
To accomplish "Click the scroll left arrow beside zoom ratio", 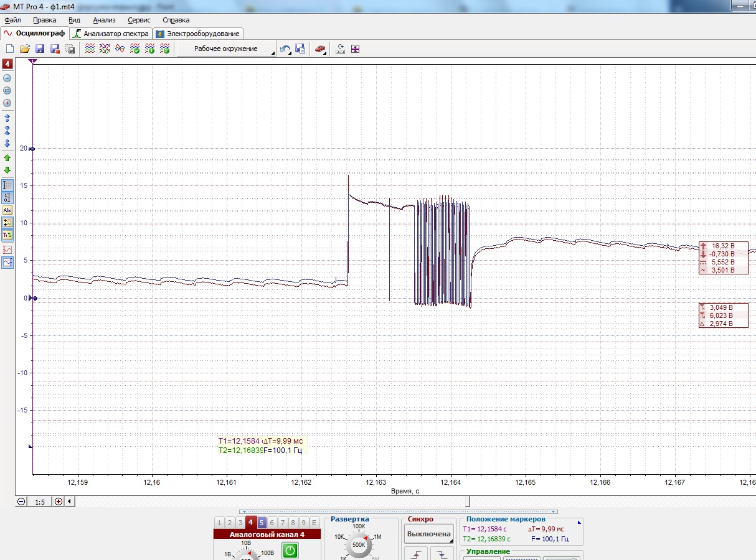I will coord(69,502).
